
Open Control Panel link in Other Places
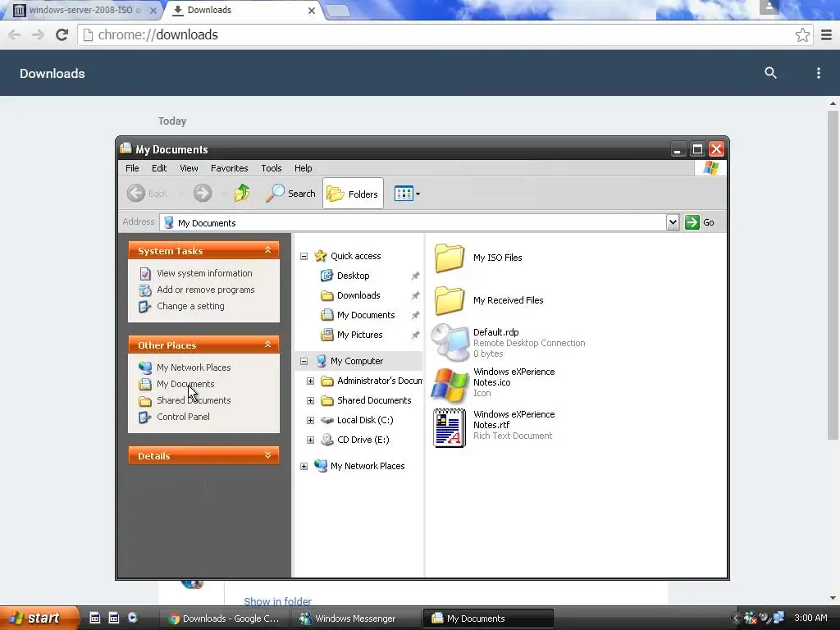183,417
